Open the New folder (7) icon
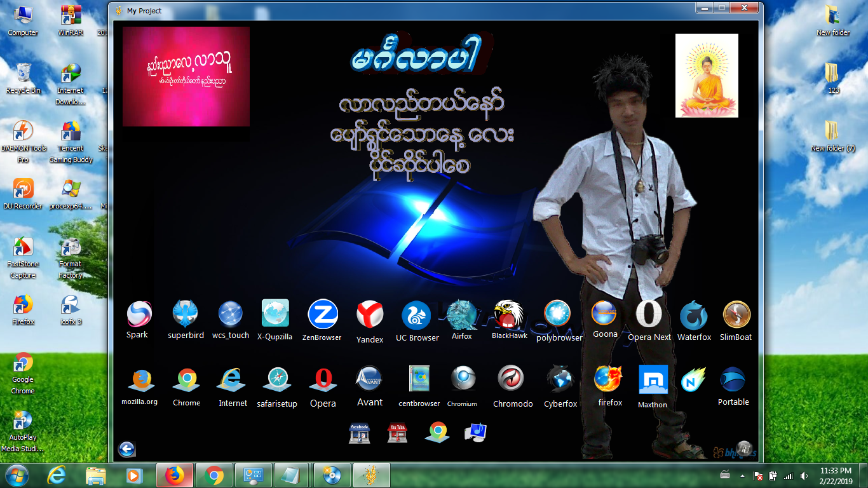This screenshot has width=868, height=488. [x=832, y=136]
